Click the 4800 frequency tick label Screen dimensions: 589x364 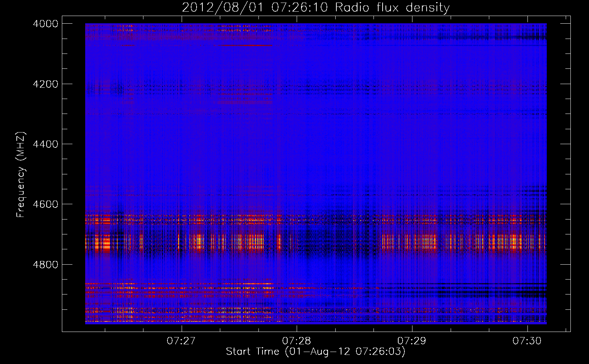[x=46, y=265]
